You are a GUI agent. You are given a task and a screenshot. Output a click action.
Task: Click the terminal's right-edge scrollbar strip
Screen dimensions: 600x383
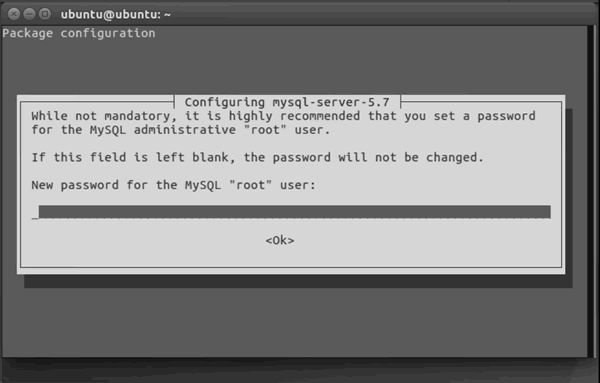592,191
